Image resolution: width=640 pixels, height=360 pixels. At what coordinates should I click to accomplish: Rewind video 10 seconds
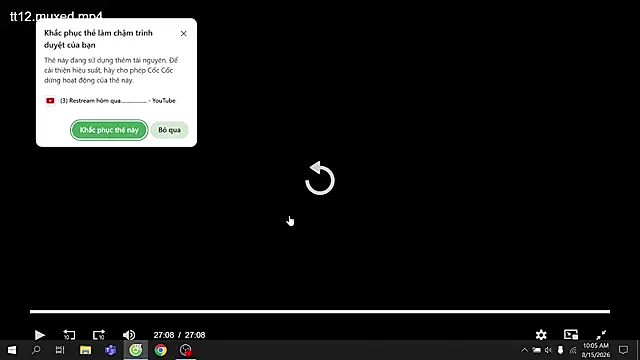(69, 335)
